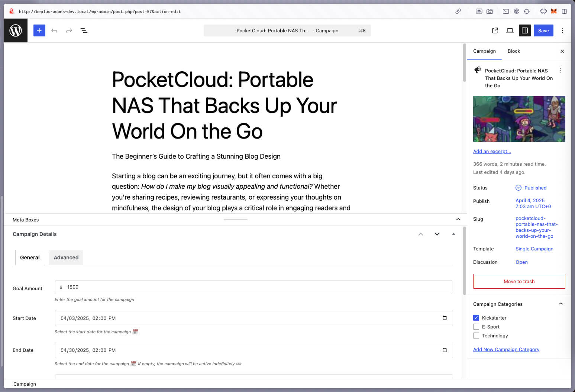Open the Document Overview list icon

point(84,30)
